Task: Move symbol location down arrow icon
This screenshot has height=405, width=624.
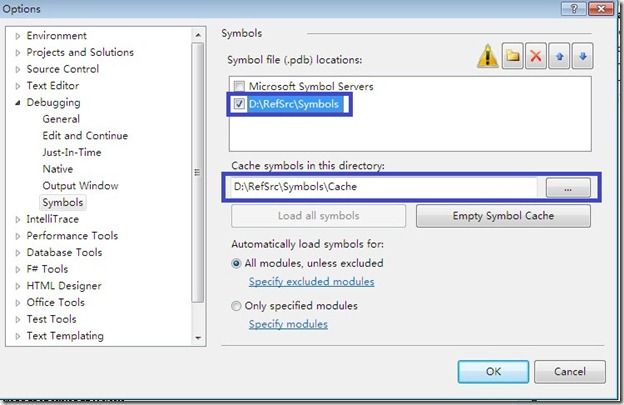Action: point(583,56)
